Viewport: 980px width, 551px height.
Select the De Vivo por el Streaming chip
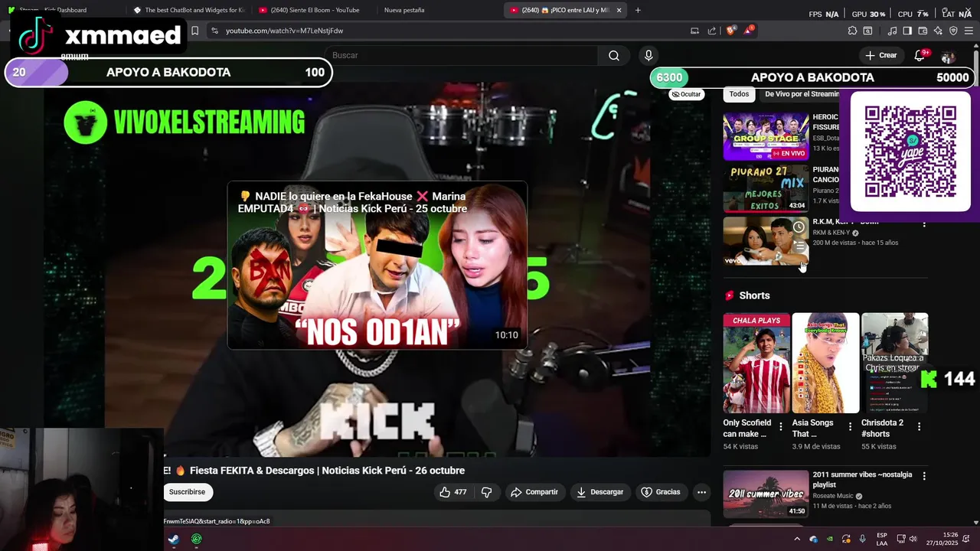tap(800, 94)
